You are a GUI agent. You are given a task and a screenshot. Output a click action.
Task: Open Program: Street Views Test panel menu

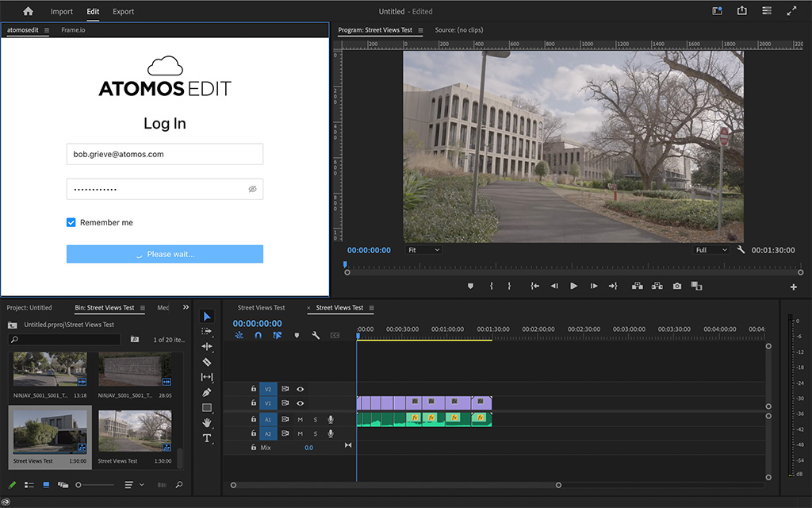pyautogui.click(x=420, y=30)
